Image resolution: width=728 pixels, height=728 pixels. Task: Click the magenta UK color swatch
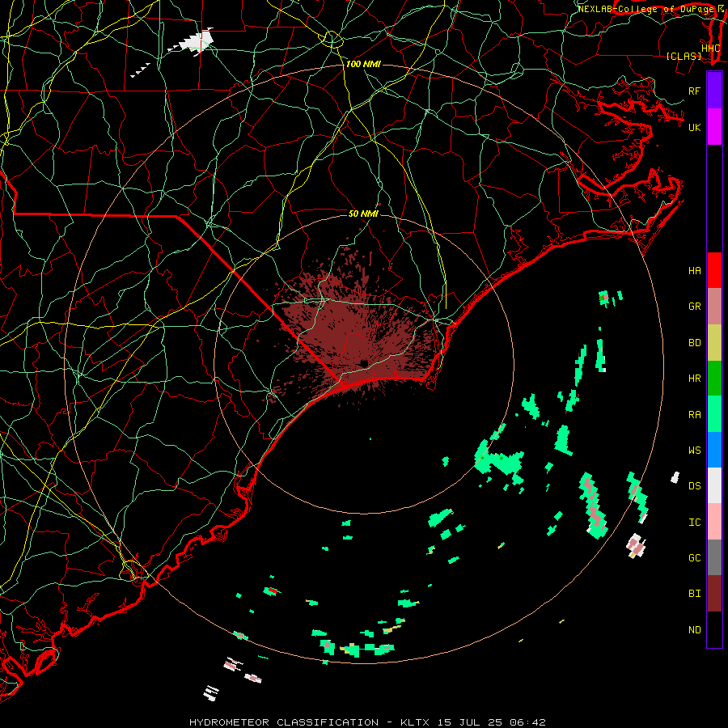(x=714, y=127)
